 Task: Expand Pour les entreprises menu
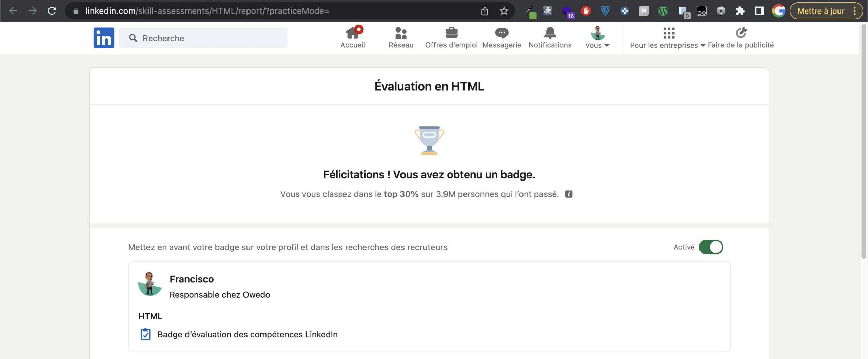pos(668,38)
